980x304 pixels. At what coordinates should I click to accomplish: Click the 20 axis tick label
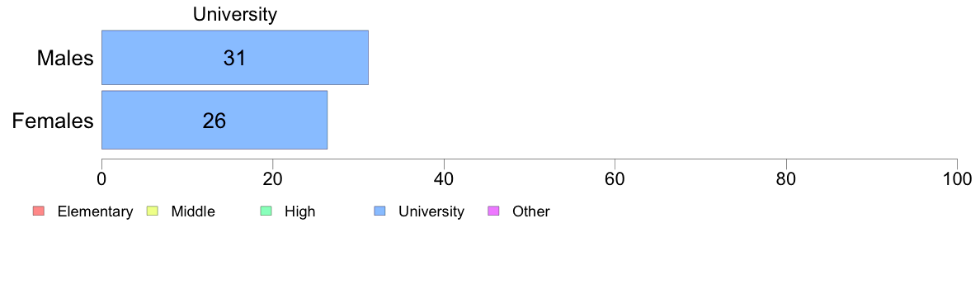pyautogui.click(x=272, y=178)
